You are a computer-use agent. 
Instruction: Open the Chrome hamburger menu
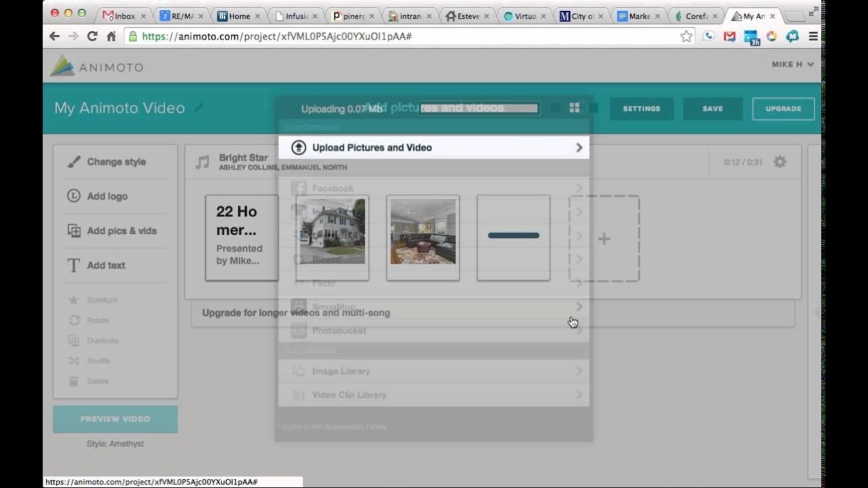[813, 37]
